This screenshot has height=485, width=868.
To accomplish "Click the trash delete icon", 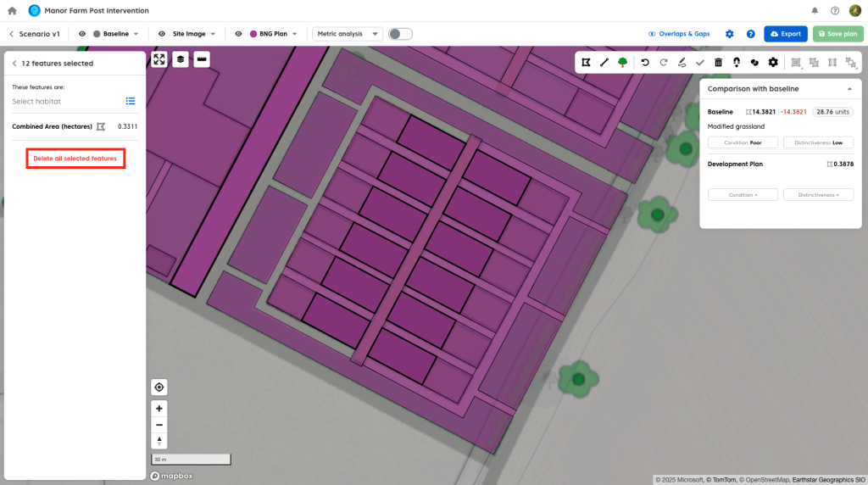I will click(719, 62).
